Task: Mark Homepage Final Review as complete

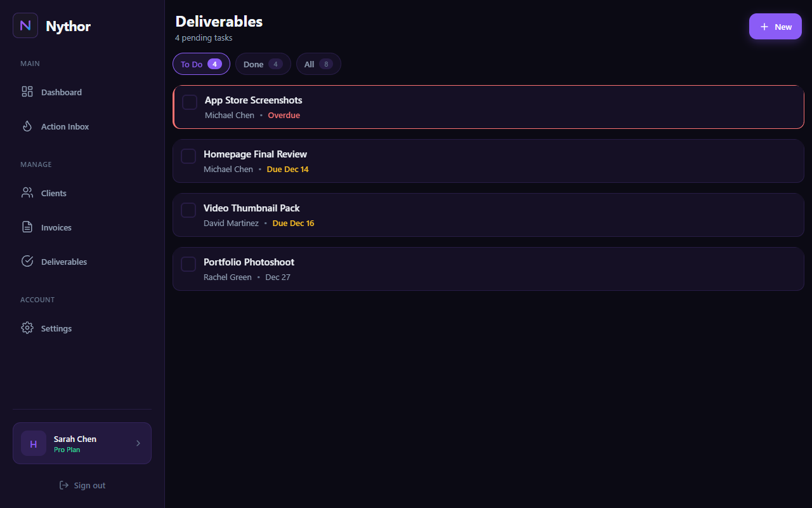Action: click(188, 156)
